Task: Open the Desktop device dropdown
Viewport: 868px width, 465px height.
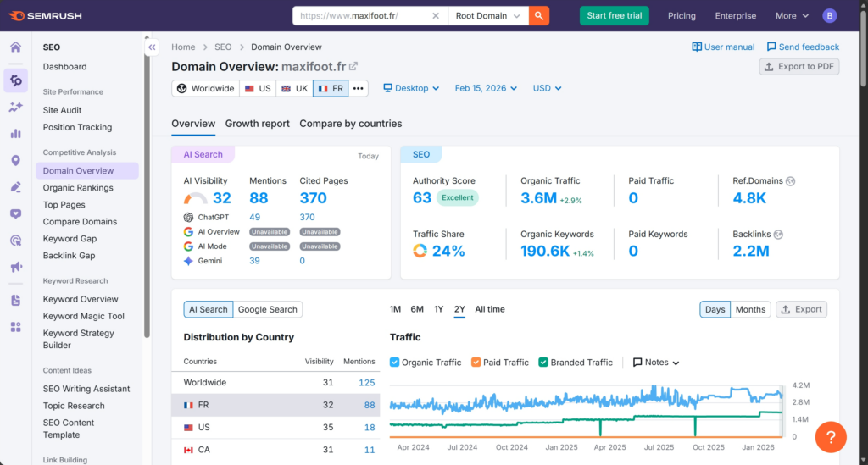Action: tap(411, 88)
